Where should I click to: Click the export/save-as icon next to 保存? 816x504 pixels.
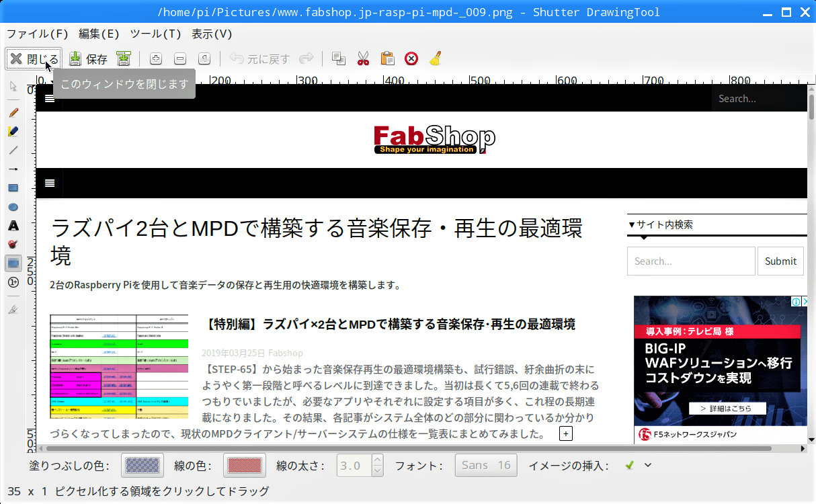(x=124, y=59)
